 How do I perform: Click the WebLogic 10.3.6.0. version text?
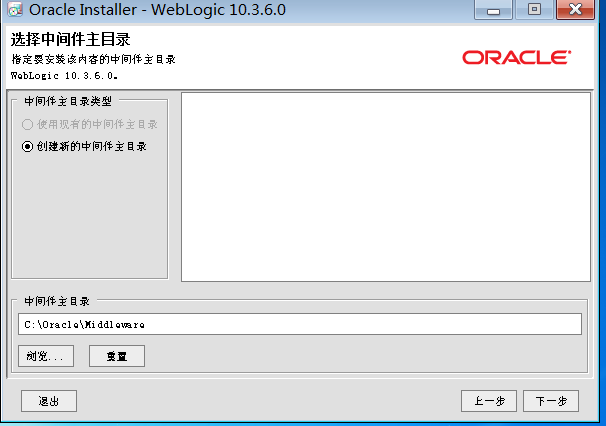(x=64, y=76)
